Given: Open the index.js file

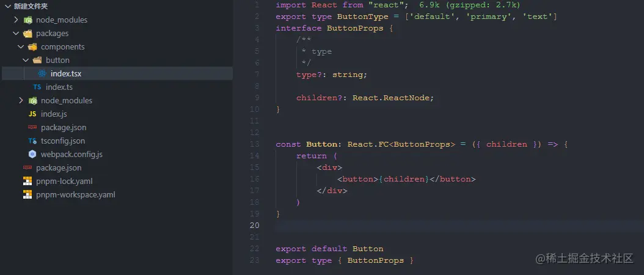Looking at the screenshot, I should pos(54,114).
